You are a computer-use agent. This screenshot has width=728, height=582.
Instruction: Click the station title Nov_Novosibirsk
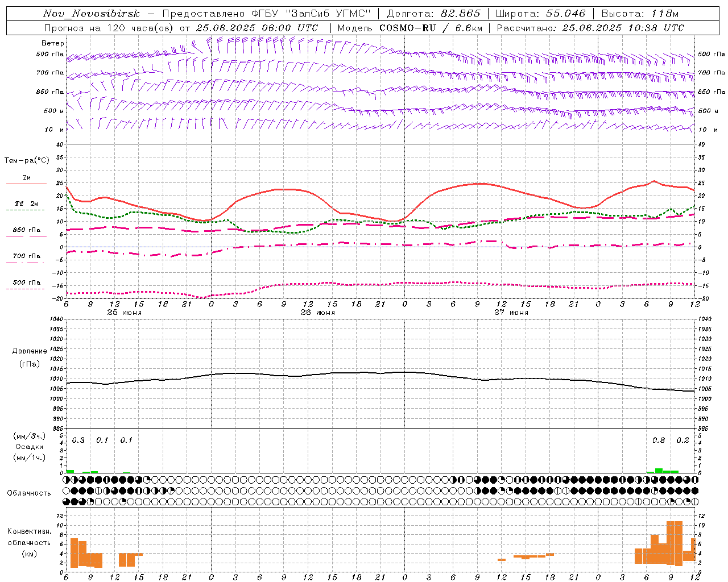[x=91, y=14]
